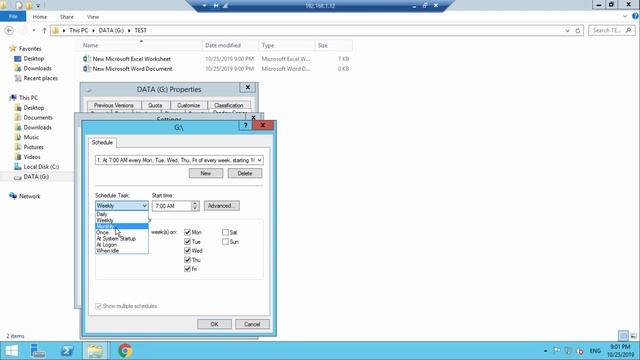
Task: Open the Share ribbon tab
Action: click(67, 17)
